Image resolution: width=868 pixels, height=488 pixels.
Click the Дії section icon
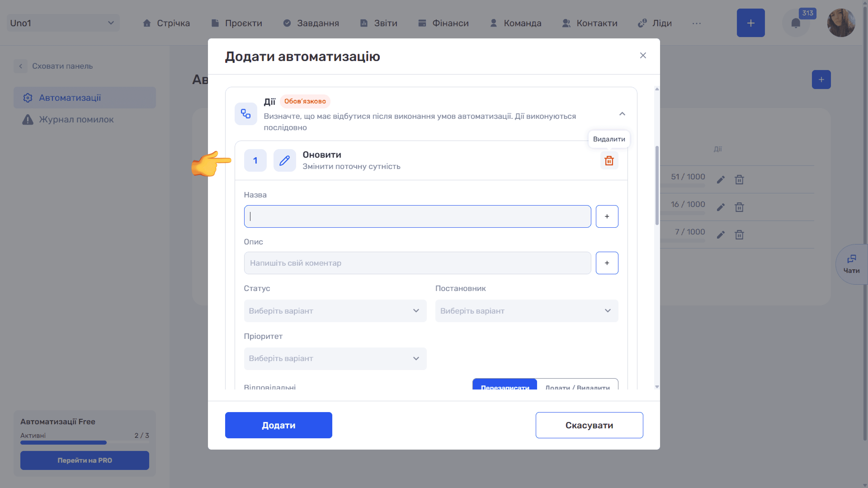[246, 114]
